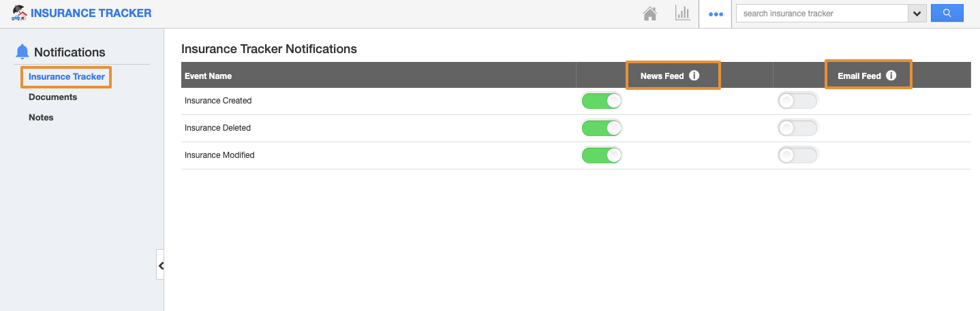Enable Email Feed for Insurance Deleted
This screenshot has width=980, height=311.
798,128
